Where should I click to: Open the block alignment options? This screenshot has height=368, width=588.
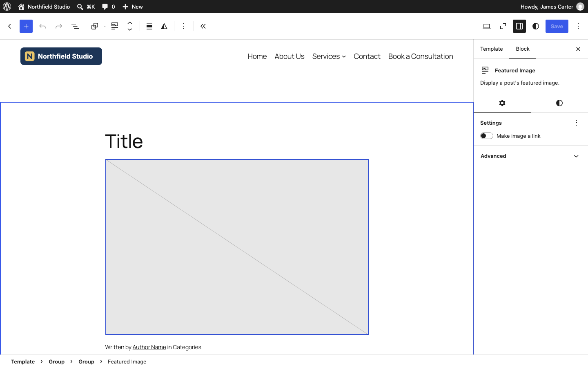(x=149, y=26)
